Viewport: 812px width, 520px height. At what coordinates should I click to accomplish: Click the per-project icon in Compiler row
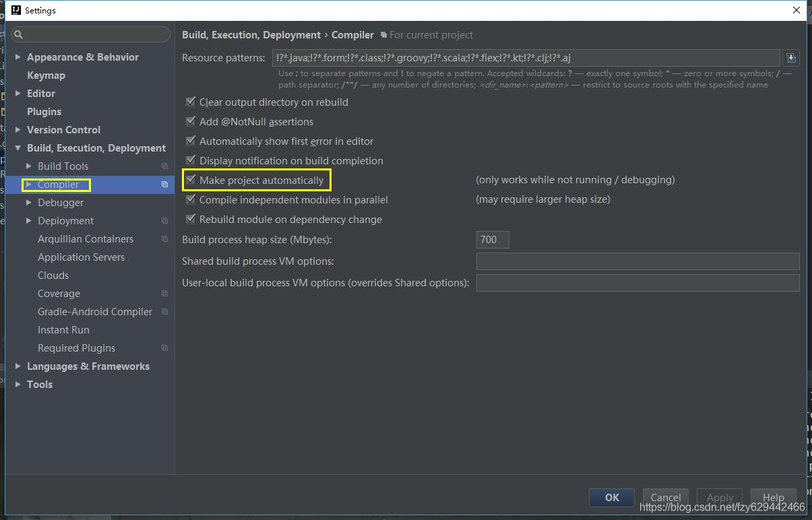(x=164, y=185)
